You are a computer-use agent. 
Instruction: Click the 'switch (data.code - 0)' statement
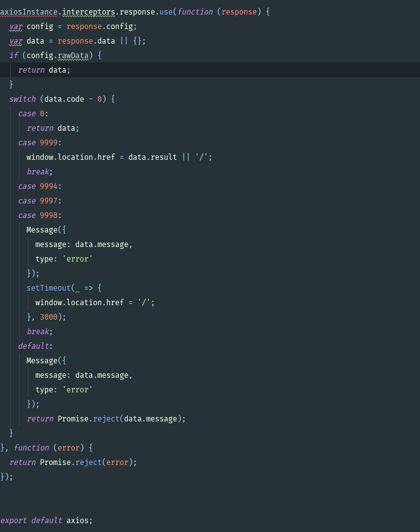(62, 99)
